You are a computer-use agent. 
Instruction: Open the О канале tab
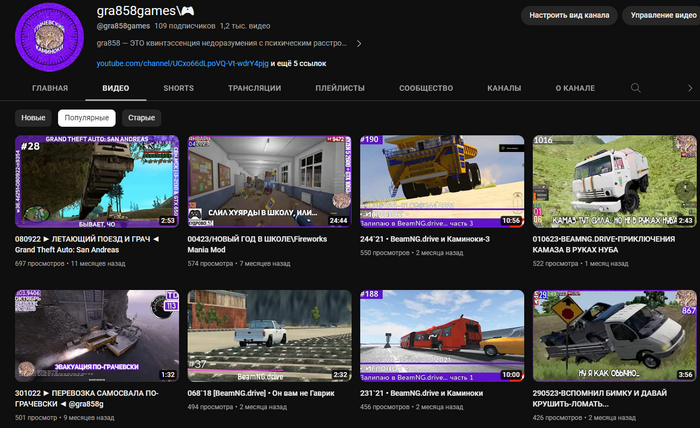pos(576,88)
